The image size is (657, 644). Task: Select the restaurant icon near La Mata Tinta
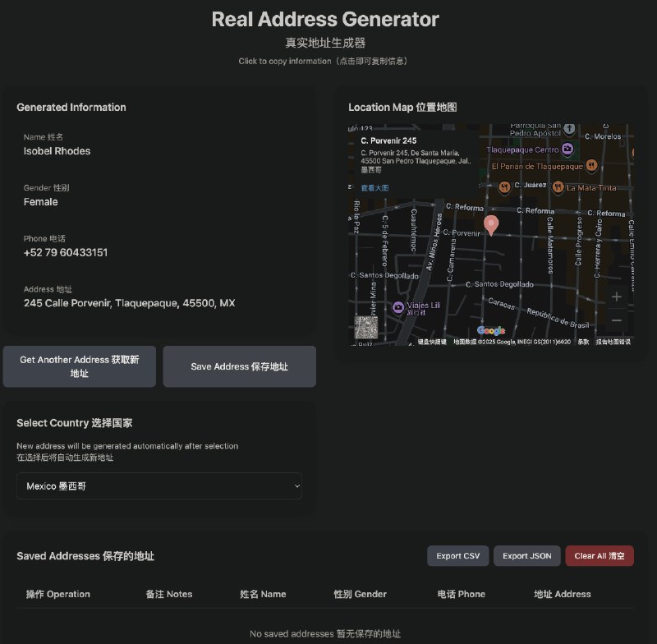tap(558, 187)
